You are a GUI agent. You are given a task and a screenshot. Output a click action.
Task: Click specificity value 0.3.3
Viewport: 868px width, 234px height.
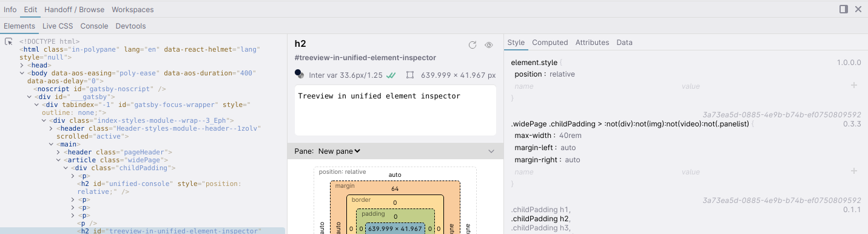(852, 124)
